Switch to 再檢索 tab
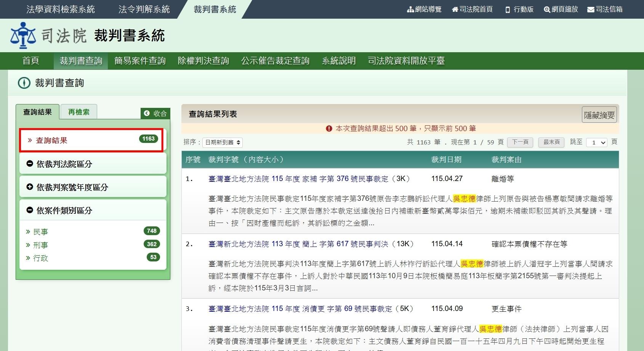Image resolution: width=644 pixels, height=351 pixels. point(79,112)
